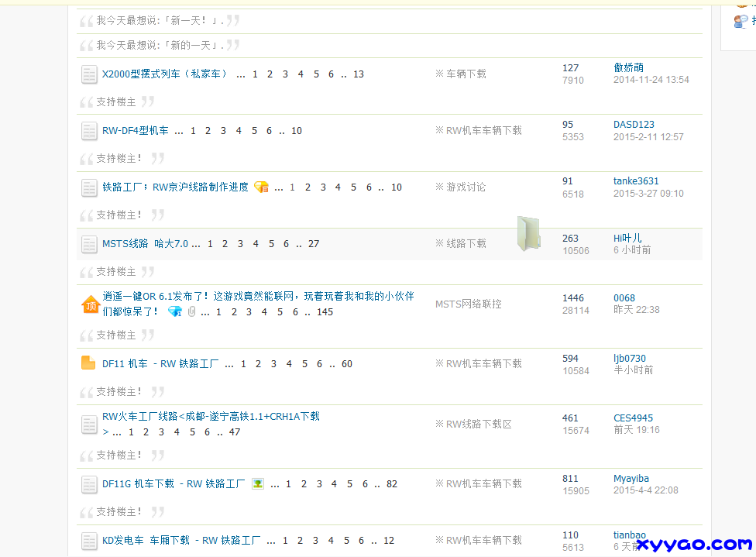Screen dimensions: 756x557
Task: Click the image attachment icon on DF11G 机车下载 thread
Action: pyautogui.click(x=259, y=483)
